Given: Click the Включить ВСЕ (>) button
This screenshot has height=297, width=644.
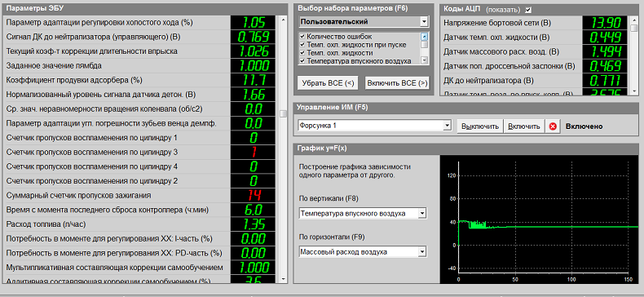Looking at the screenshot, I should tap(397, 82).
